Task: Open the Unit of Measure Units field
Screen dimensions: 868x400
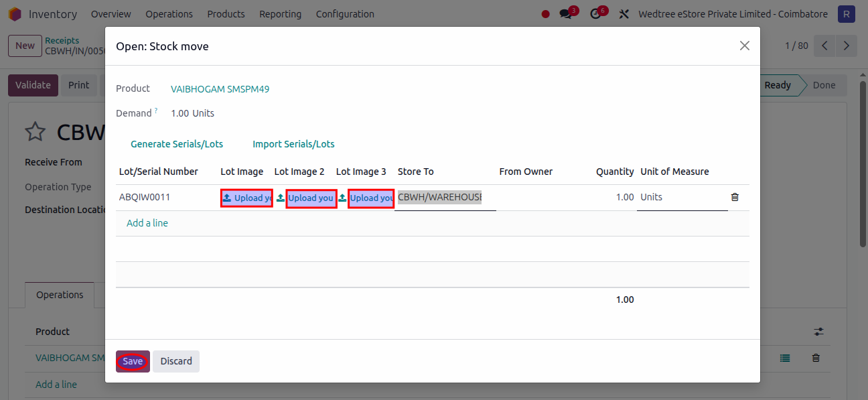Action: pos(681,197)
